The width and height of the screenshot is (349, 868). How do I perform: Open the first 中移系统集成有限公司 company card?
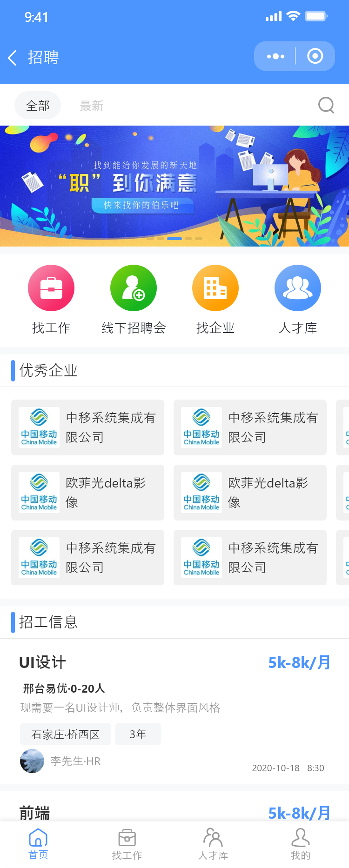(x=87, y=427)
